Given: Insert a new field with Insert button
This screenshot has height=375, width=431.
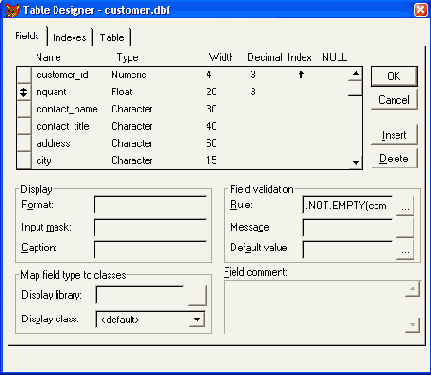Looking at the screenshot, I should click(394, 135).
